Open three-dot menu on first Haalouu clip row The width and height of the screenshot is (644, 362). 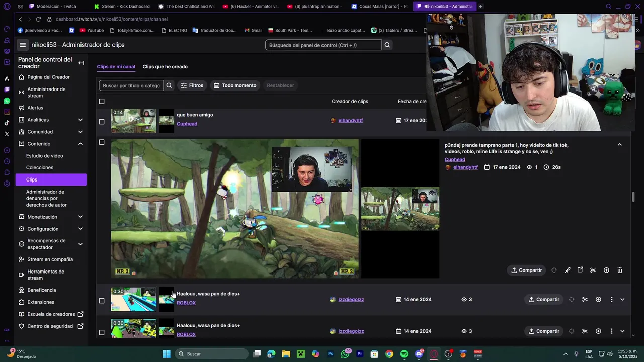pos(612,299)
